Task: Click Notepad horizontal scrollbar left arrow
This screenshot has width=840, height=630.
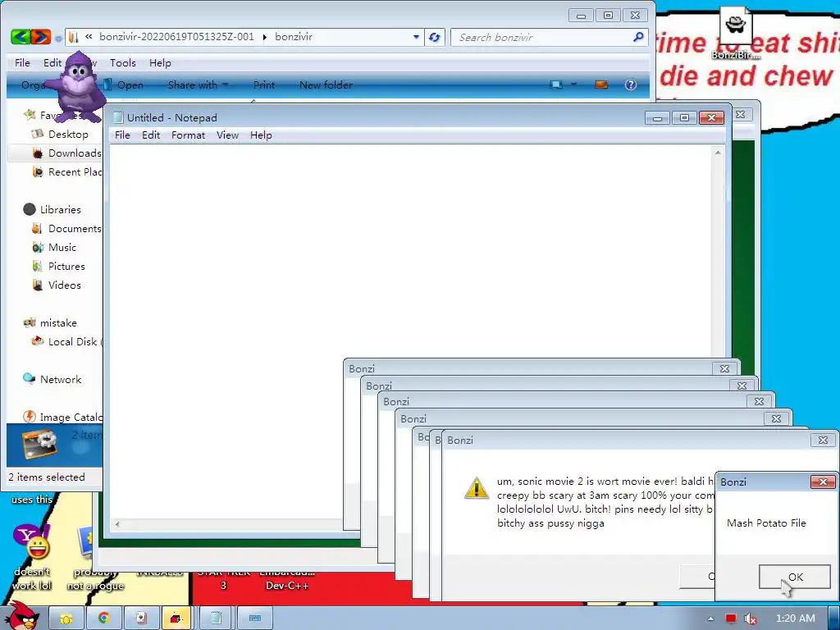Action: (117, 524)
